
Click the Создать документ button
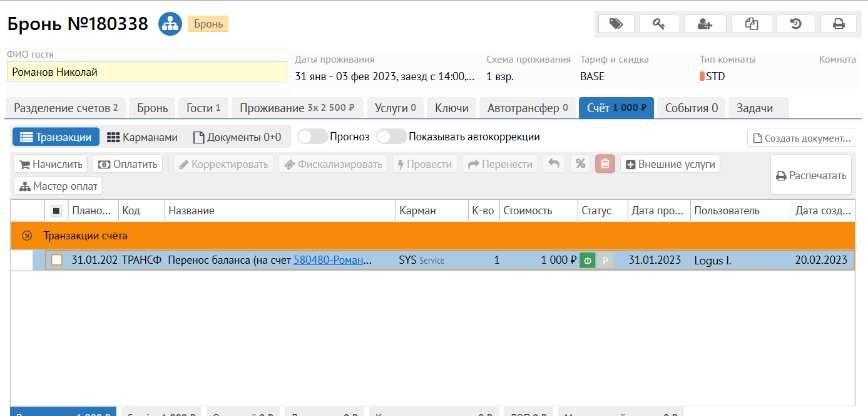coord(802,138)
